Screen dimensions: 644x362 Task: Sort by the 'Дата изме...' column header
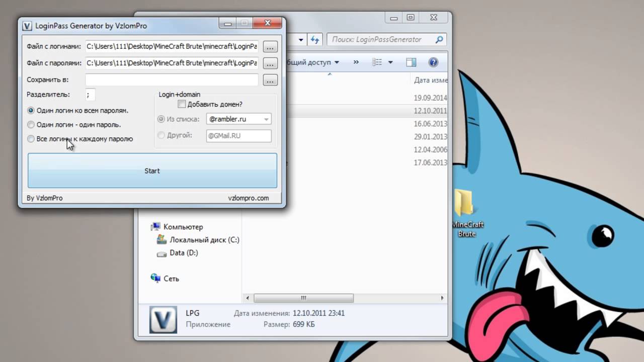tap(430, 80)
